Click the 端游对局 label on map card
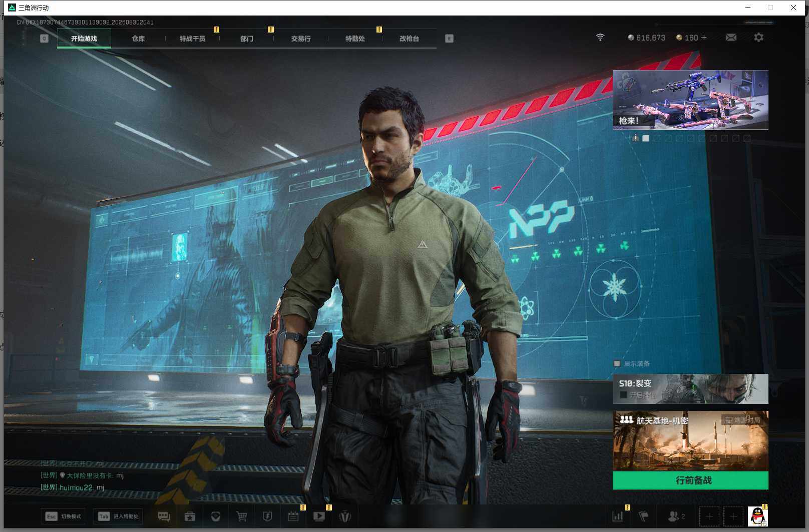Viewport: 809px width, 532px height. pyautogui.click(x=743, y=420)
